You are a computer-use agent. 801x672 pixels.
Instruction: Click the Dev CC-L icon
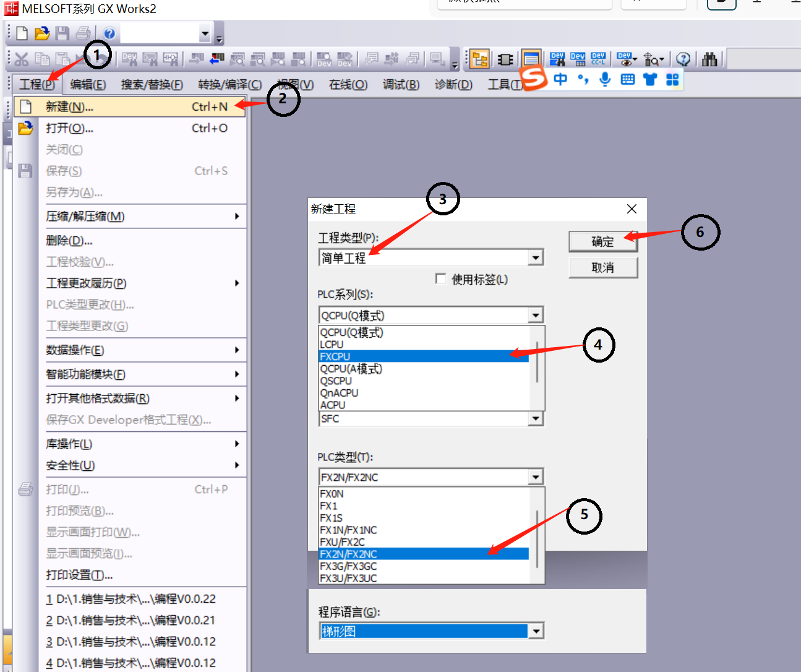(x=598, y=59)
